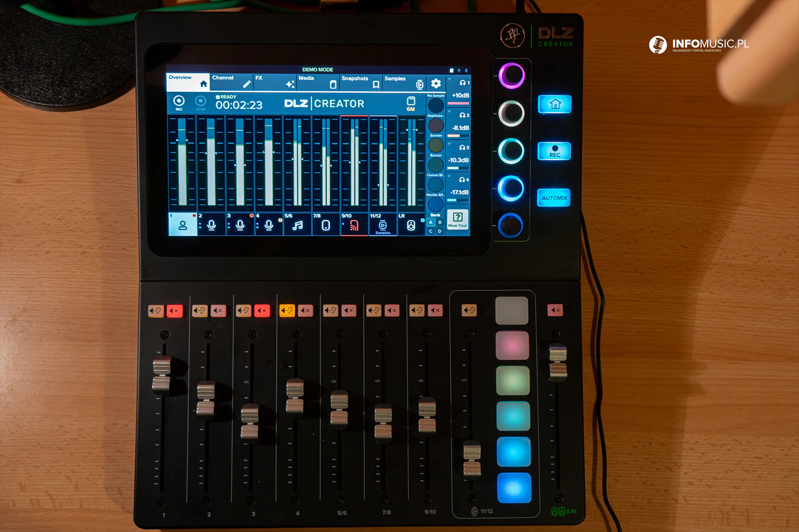Toggle the channel 4 mute button
Image resolution: width=799 pixels, height=532 pixels.
(306, 311)
